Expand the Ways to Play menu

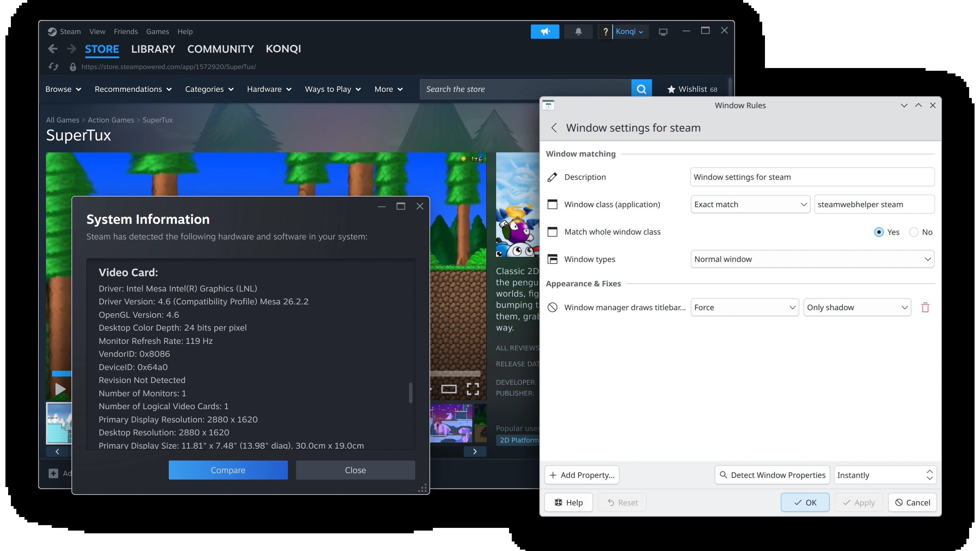[x=333, y=89]
